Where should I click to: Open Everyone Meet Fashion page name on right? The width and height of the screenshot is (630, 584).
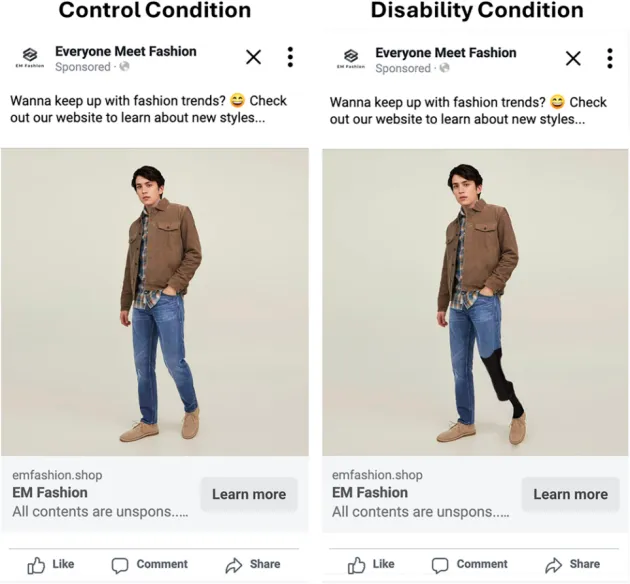click(x=446, y=53)
